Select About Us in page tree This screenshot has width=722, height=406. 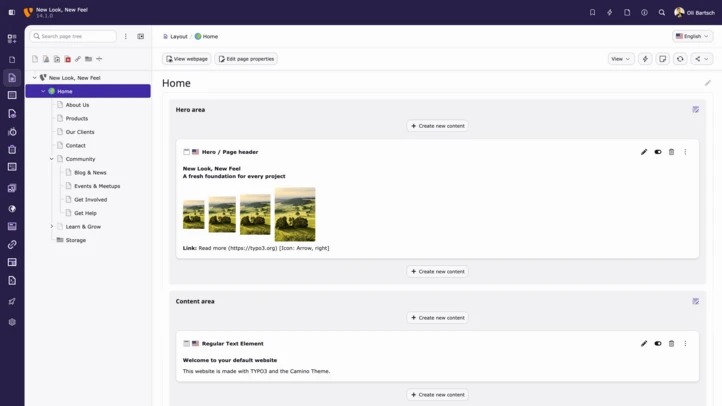point(77,105)
